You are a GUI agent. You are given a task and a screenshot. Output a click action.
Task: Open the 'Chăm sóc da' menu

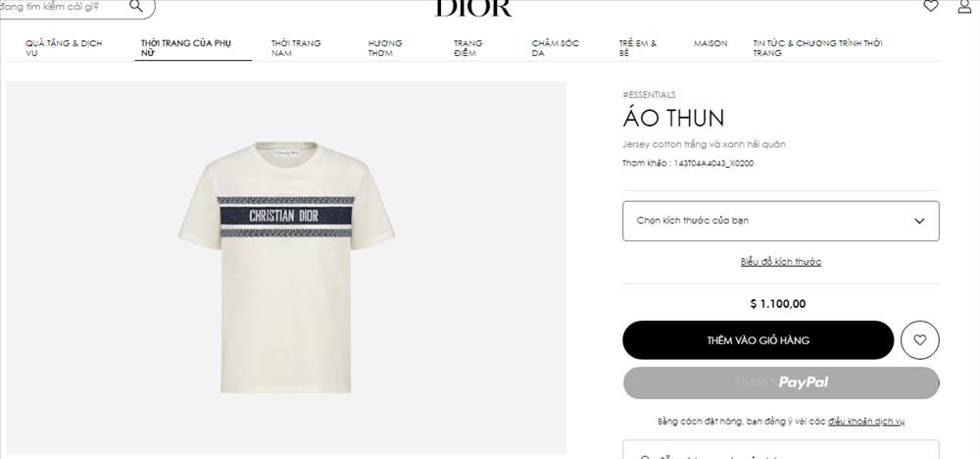pos(555,47)
